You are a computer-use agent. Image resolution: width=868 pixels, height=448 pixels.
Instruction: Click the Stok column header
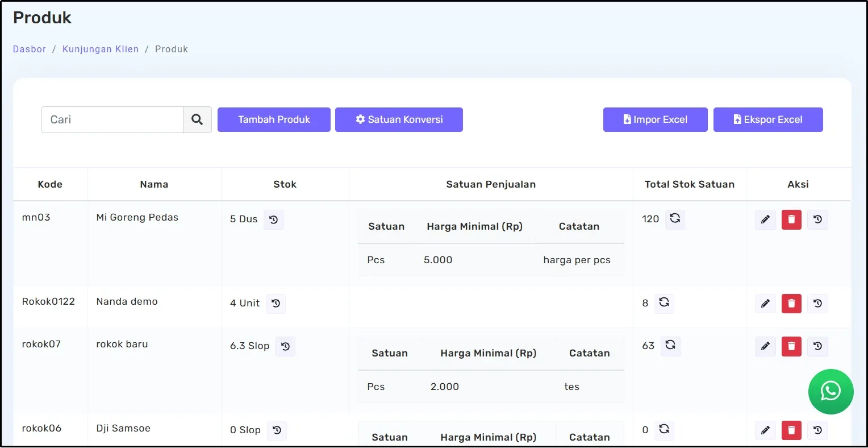[x=285, y=184]
